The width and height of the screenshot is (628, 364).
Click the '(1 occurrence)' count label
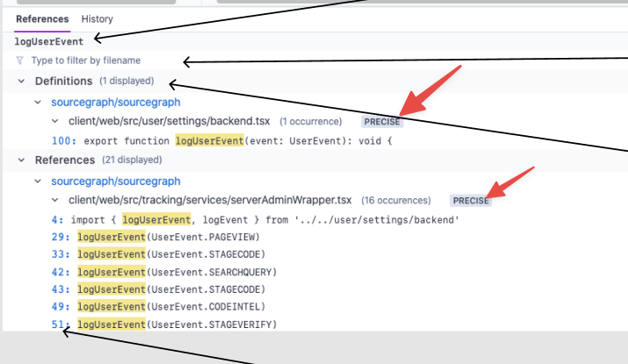[310, 121]
